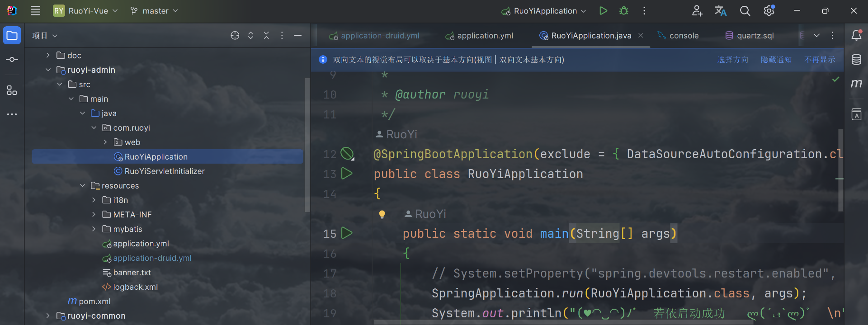Screen dimensions: 868x325
Task: Switch to console tab
Action: click(678, 36)
